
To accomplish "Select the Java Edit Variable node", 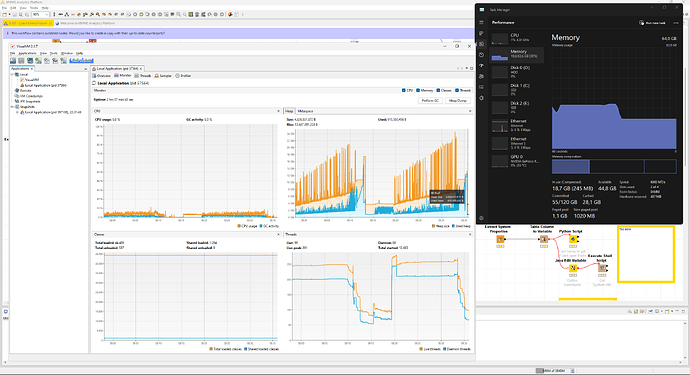I will 573,268.
